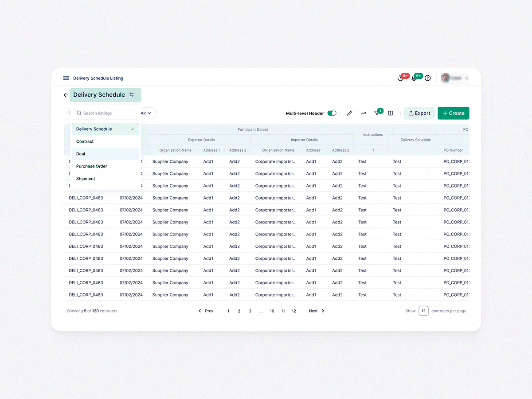Jump to page 3
Image resolution: width=532 pixels, height=399 pixels.
(x=250, y=311)
